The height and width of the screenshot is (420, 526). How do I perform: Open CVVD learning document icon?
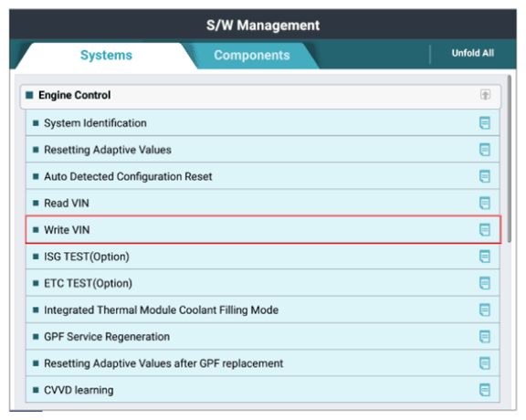pyautogui.click(x=484, y=390)
